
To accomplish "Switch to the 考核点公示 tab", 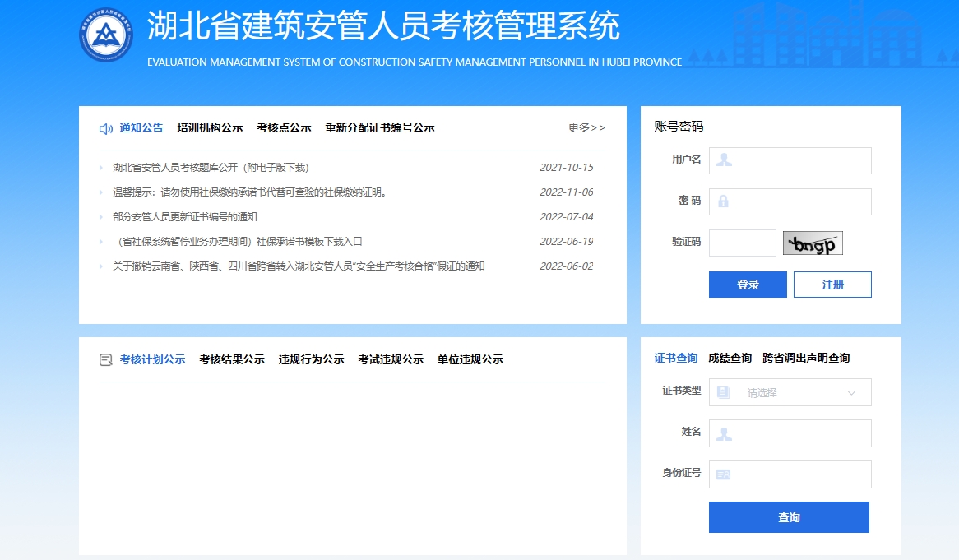I will pos(284,127).
